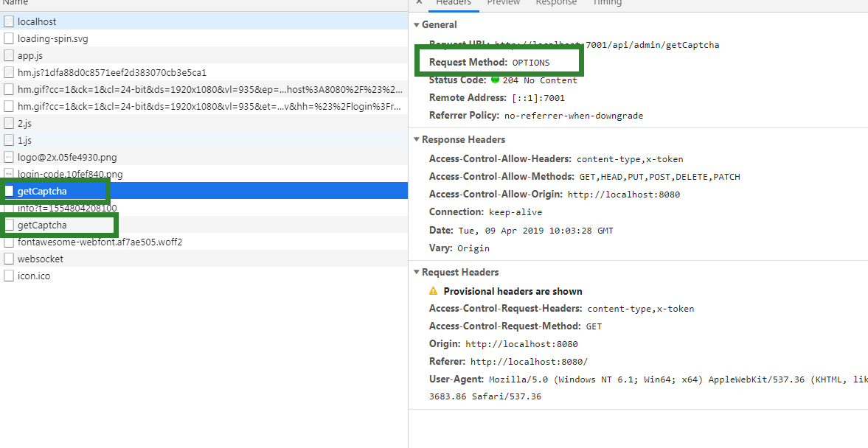Click the image icon beside loading-spin.svg
Viewport: 868px width, 448px height.
(8, 38)
